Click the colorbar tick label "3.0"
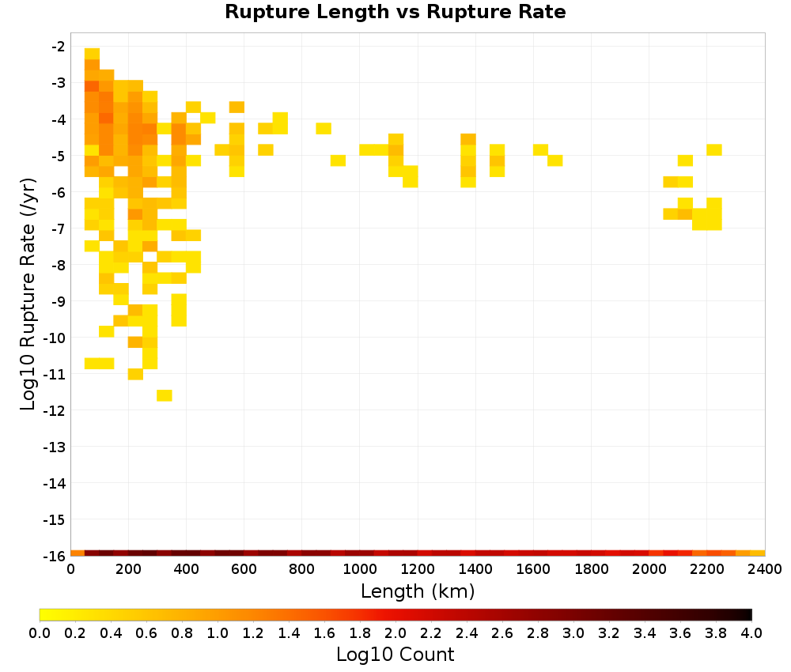791x672 pixels. pyautogui.click(x=573, y=632)
